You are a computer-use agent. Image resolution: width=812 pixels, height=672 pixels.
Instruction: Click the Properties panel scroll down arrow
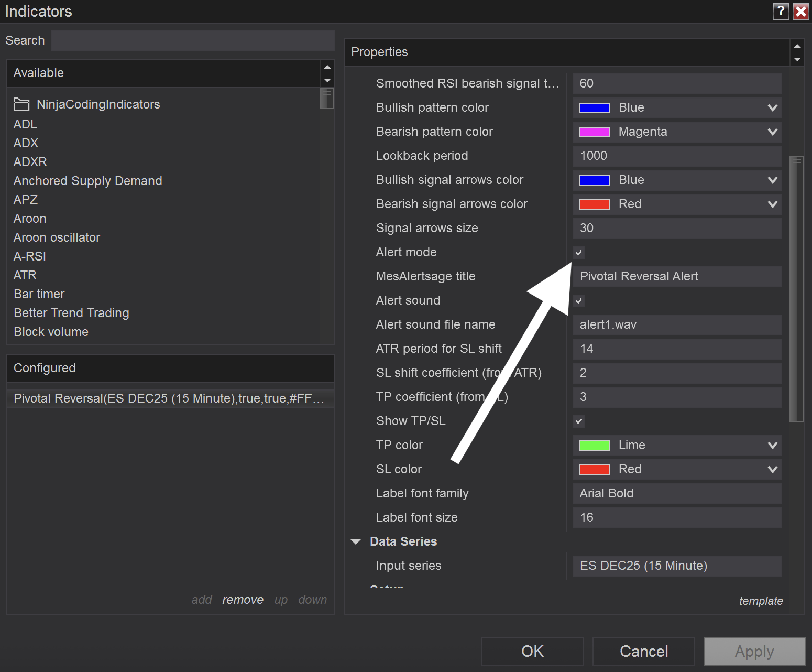tap(797, 59)
